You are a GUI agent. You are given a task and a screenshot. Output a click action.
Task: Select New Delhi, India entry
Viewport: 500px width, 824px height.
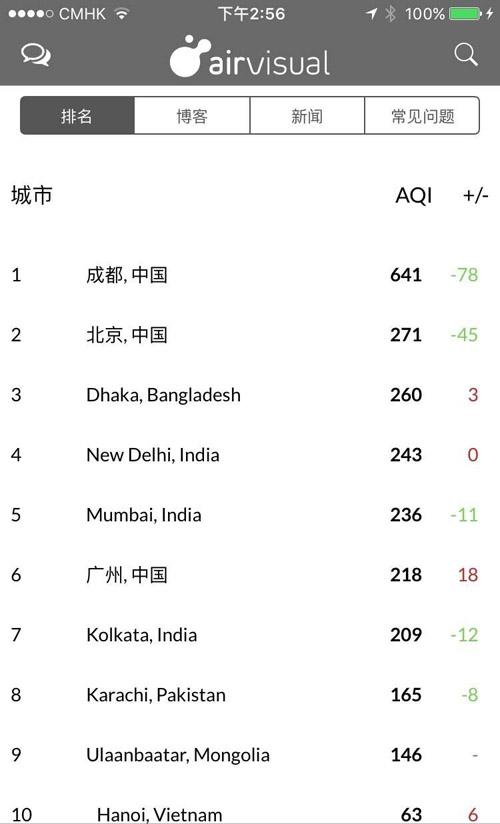(250, 455)
